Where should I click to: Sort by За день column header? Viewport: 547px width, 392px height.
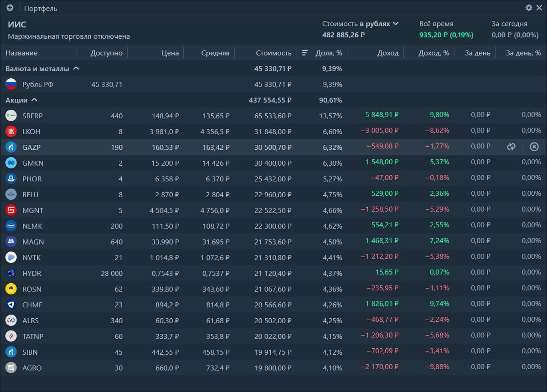[x=478, y=53]
